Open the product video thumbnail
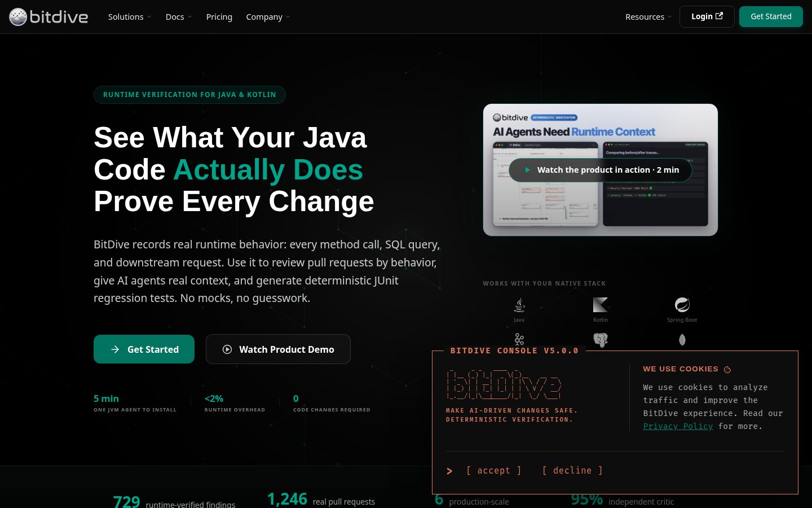Screen dimensions: 812x508 (601, 170)
